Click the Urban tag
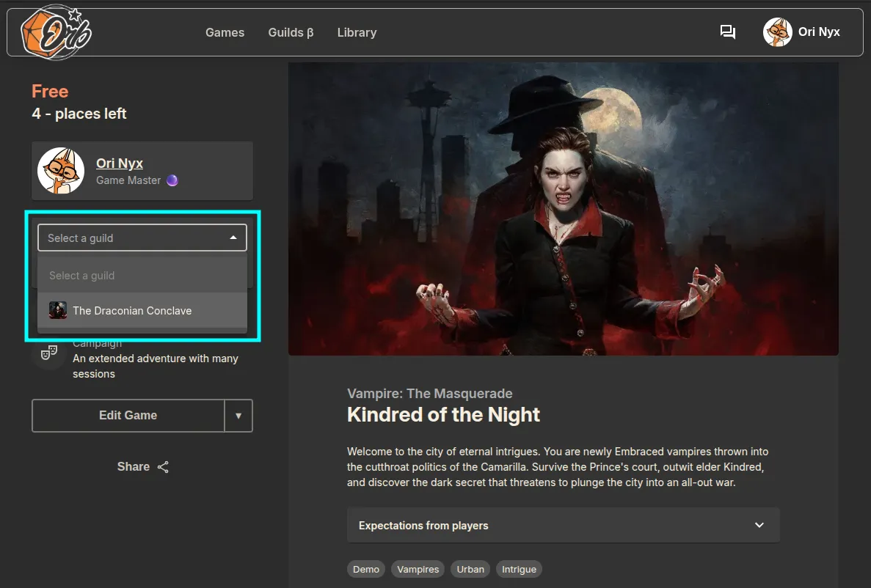The width and height of the screenshot is (871, 588). point(470,569)
